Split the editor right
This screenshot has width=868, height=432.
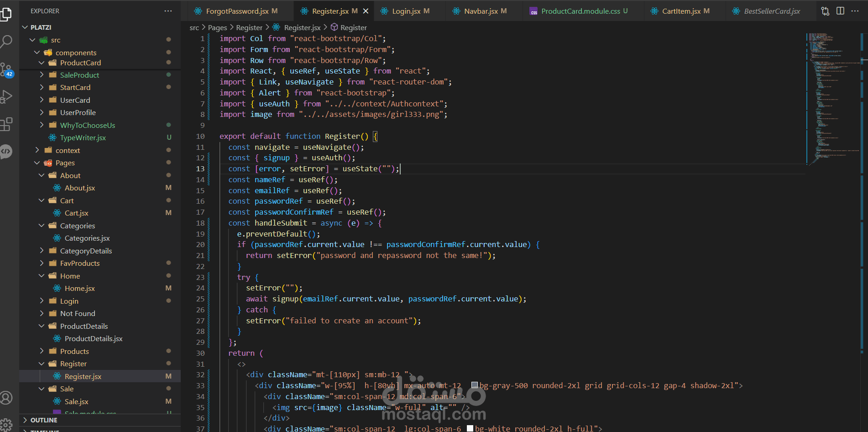pos(840,11)
